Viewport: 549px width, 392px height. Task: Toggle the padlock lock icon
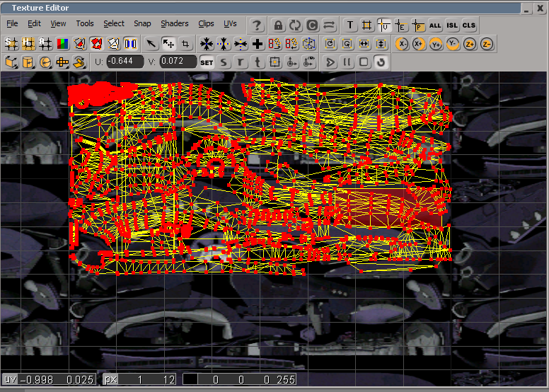pyautogui.click(x=278, y=25)
